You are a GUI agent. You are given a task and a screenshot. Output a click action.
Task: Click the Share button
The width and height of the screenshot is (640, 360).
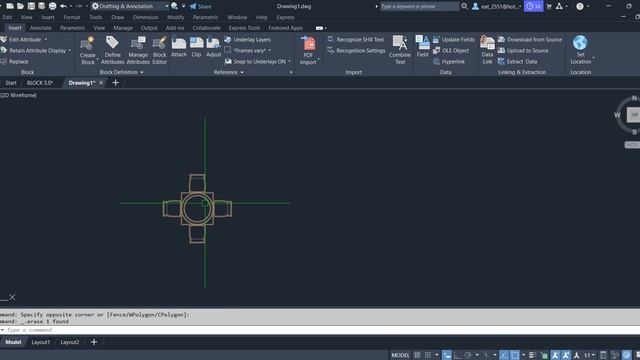coord(200,6)
